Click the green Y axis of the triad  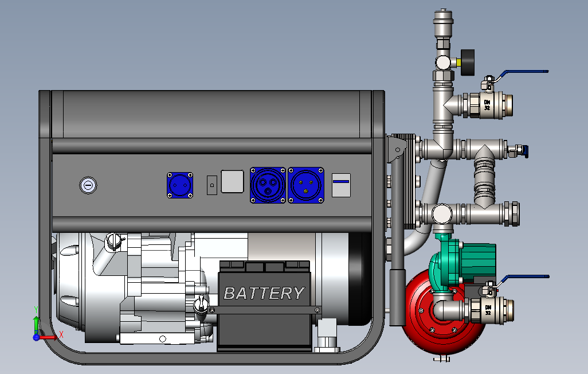(36, 324)
